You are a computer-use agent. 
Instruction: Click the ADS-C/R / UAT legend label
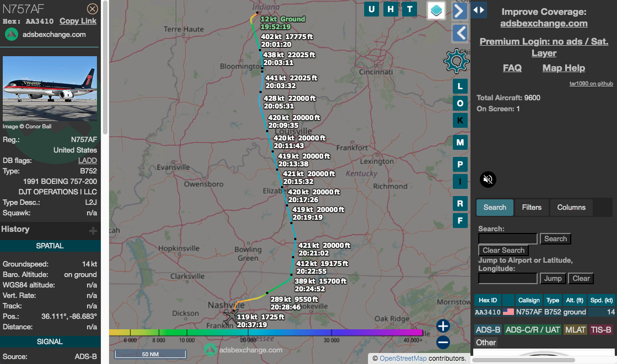click(x=532, y=330)
